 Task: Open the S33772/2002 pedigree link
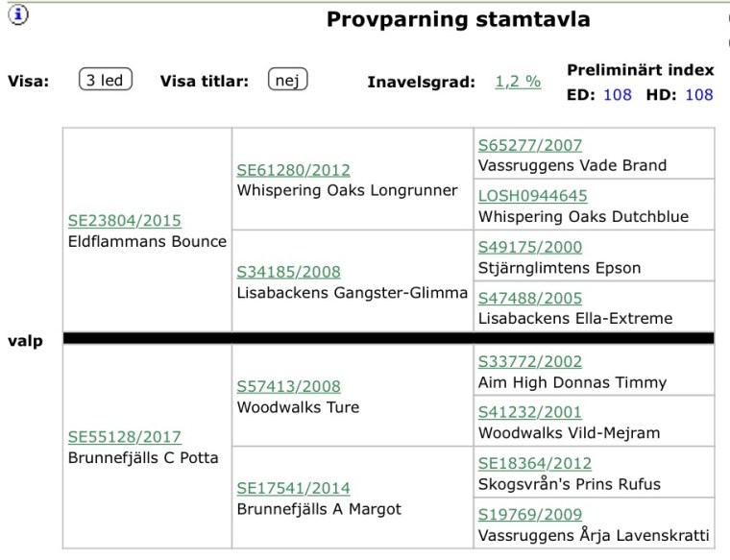(x=530, y=361)
